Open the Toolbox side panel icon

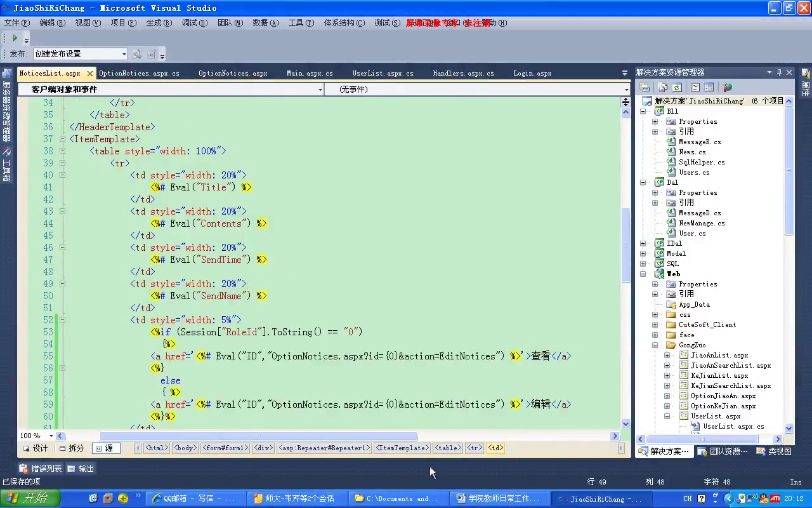(6, 165)
